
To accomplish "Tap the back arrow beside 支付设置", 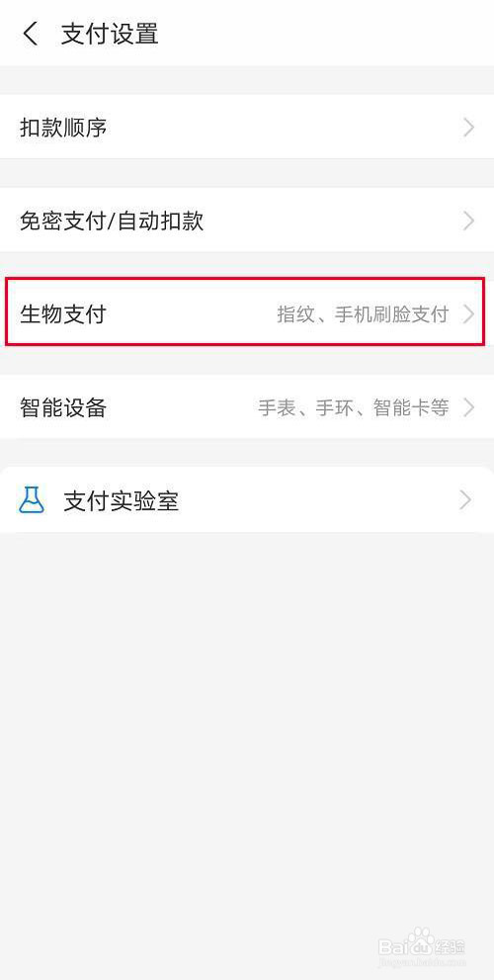I will point(30,34).
